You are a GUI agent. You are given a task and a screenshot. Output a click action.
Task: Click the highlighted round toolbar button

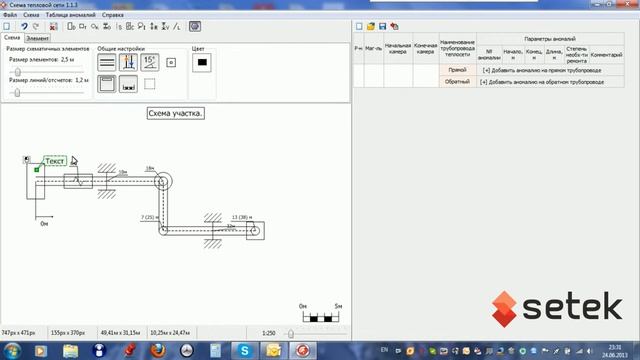195,27
